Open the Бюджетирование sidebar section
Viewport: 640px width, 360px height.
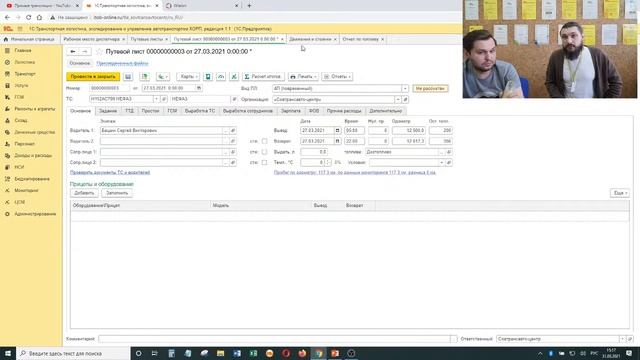pos(32,179)
